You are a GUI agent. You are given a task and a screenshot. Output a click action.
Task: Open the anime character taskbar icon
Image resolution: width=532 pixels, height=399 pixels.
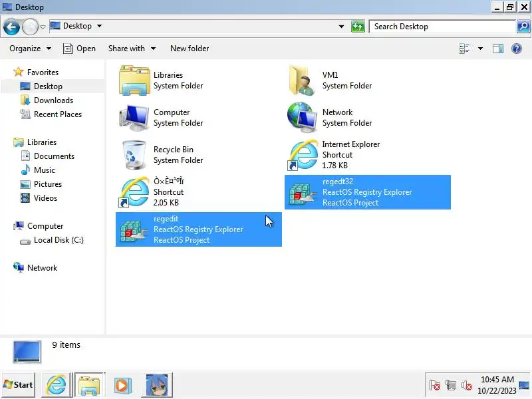click(157, 385)
